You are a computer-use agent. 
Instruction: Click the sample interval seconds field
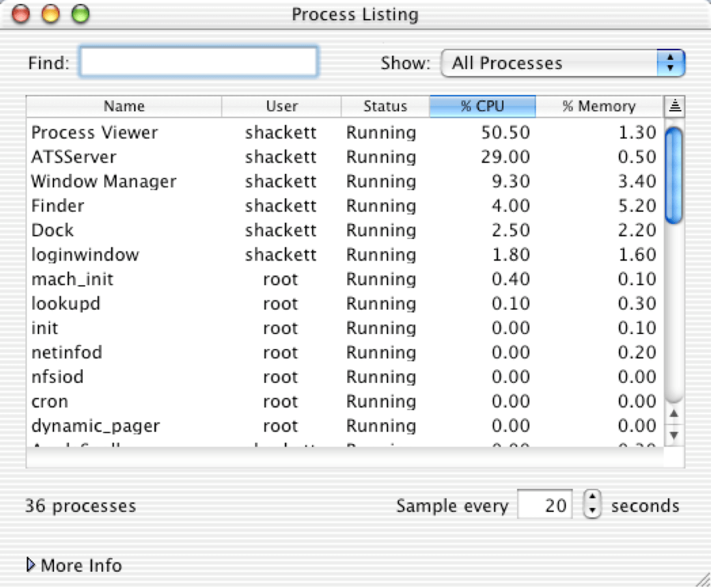click(545, 505)
